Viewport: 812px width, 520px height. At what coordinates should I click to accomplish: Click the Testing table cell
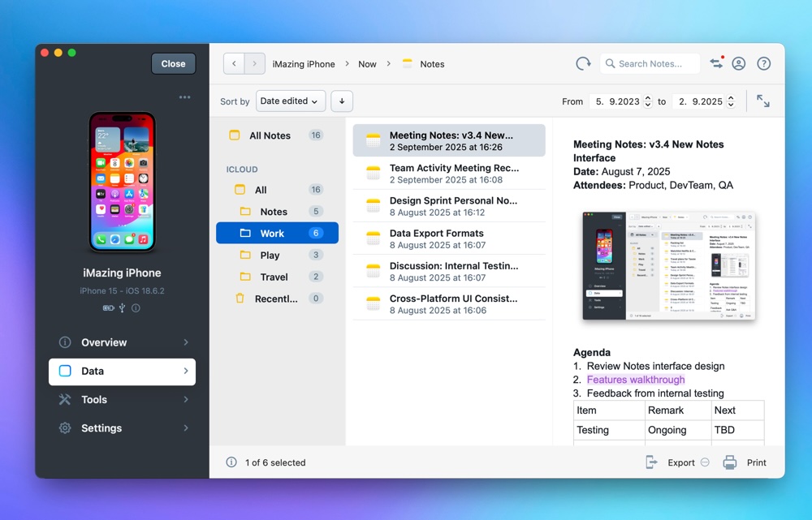[610, 430]
